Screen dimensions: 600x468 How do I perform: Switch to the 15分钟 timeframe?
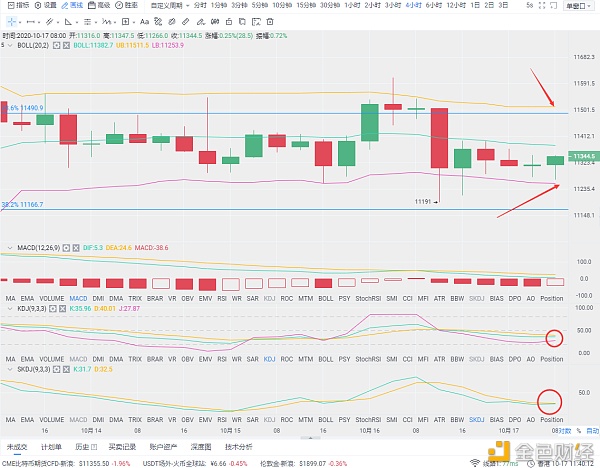coord(306,5)
